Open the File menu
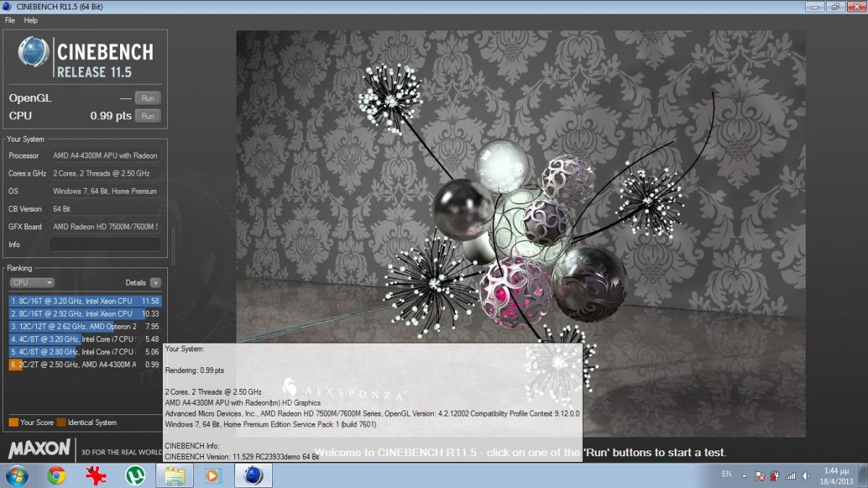This screenshot has width=868, height=488. tap(10, 20)
